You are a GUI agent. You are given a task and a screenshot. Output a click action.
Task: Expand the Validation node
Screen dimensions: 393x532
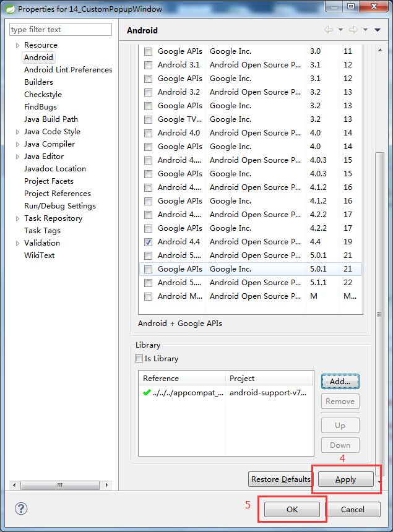click(18, 243)
